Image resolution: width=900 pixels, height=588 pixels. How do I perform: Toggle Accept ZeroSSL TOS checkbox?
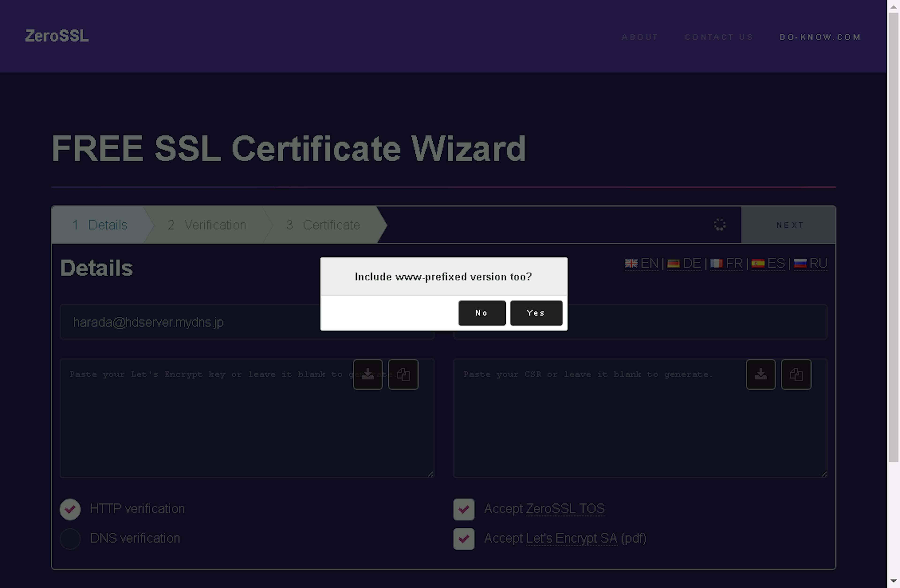464,509
